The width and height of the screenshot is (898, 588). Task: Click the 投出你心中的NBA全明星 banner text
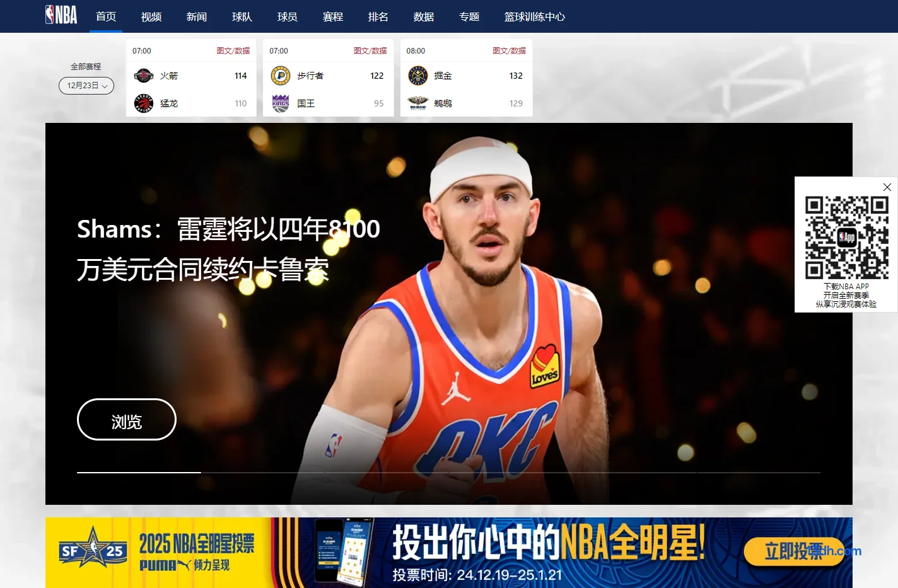(x=549, y=542)
